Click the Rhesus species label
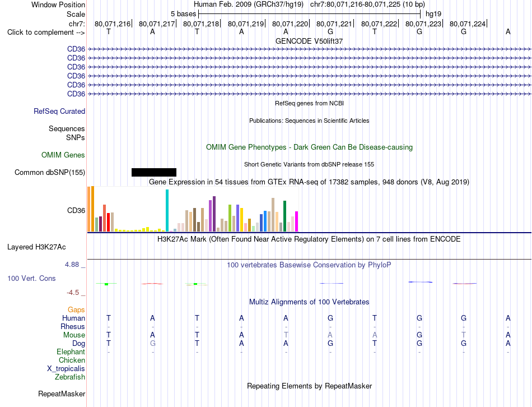 point(73,326)
